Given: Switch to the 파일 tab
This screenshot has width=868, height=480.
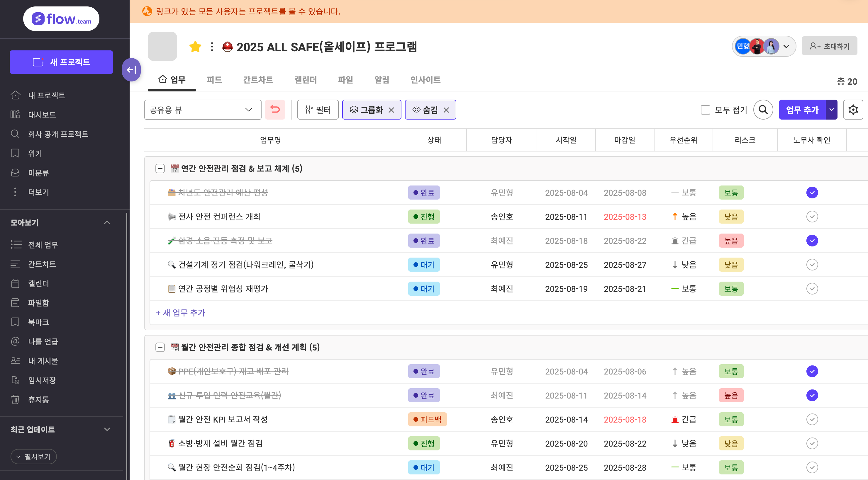Looking at the screenshot, I should (345, 80).
